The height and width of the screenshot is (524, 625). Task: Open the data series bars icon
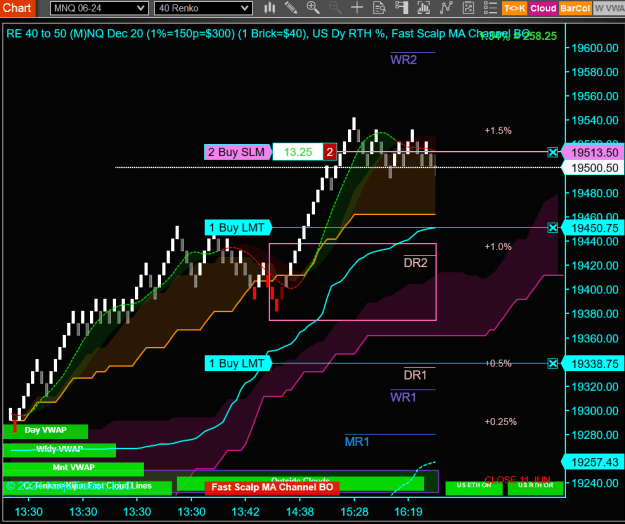point(423,8)
